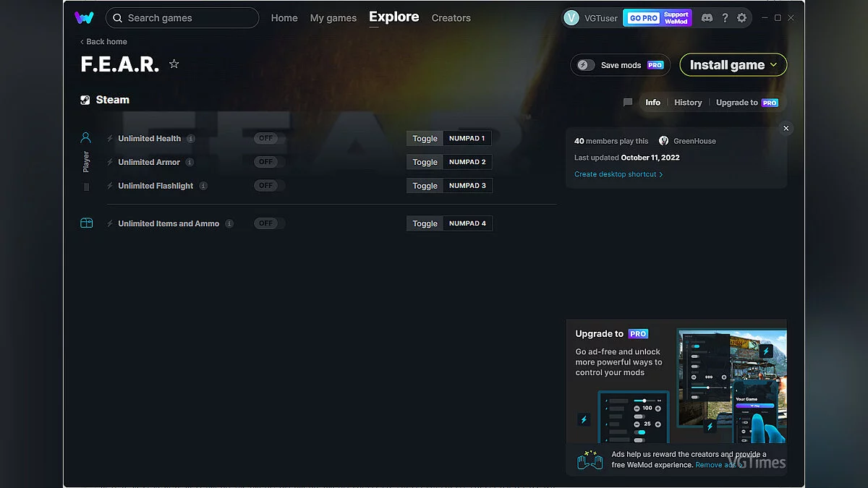Open info icon for Unlimited Health

click(x=191, y=139)
